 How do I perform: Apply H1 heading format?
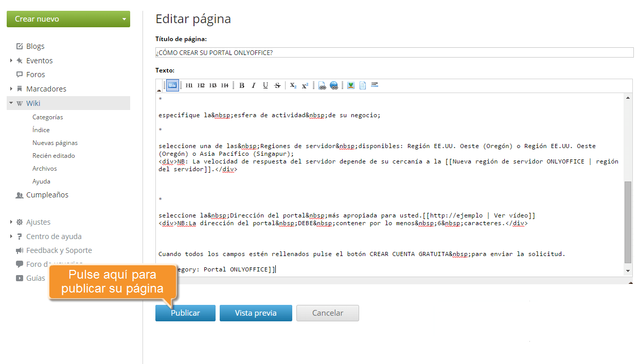tap(189, 85)
